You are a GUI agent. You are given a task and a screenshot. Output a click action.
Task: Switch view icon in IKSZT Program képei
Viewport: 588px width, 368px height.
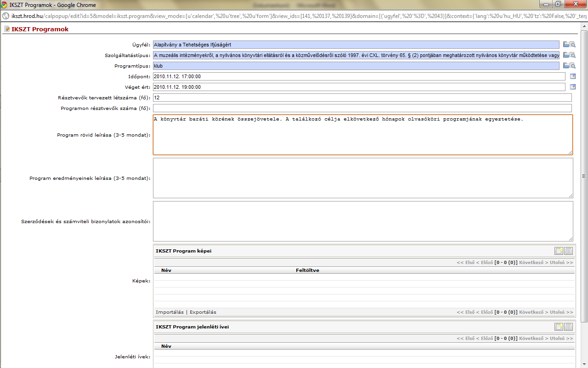568,251
